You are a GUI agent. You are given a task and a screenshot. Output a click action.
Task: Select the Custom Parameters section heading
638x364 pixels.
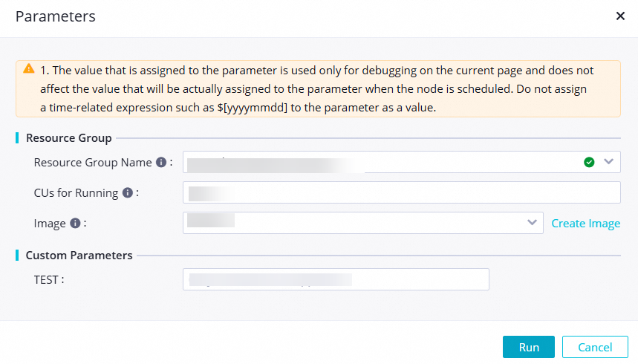[x=79, y=255]
